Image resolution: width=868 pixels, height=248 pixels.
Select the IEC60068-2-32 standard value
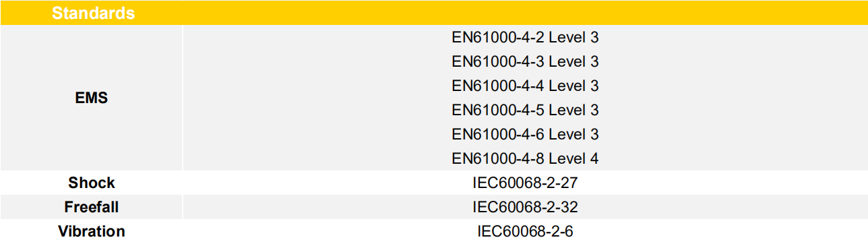coord(525,207)
